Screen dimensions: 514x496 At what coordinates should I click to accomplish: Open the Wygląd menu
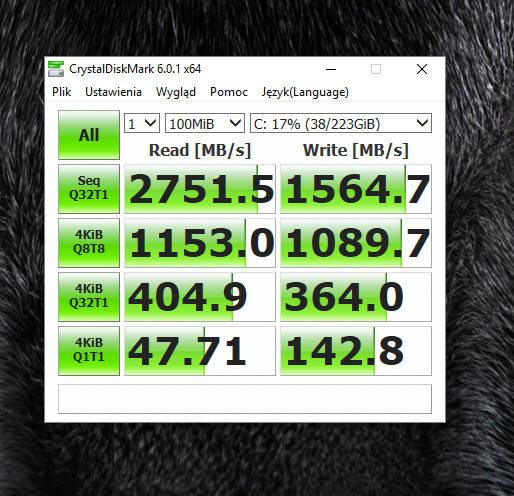(x=176, y=92)
